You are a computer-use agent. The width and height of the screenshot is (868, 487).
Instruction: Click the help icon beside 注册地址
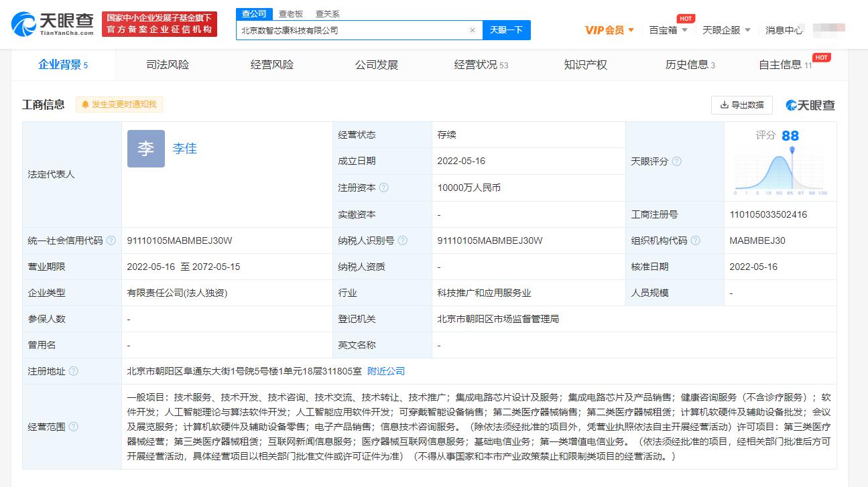[74, 371]
